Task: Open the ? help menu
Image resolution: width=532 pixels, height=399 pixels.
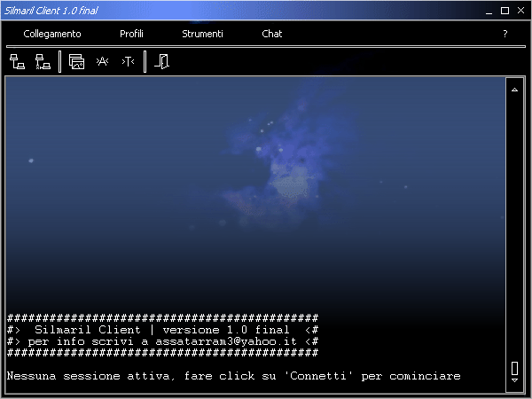Action: pyautogui.click(x=505, y=34)
